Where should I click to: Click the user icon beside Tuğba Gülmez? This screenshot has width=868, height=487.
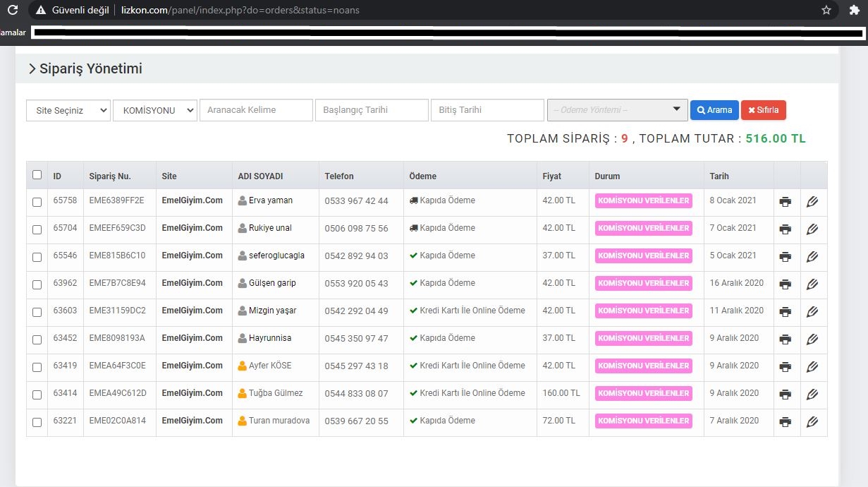(243, 393)
